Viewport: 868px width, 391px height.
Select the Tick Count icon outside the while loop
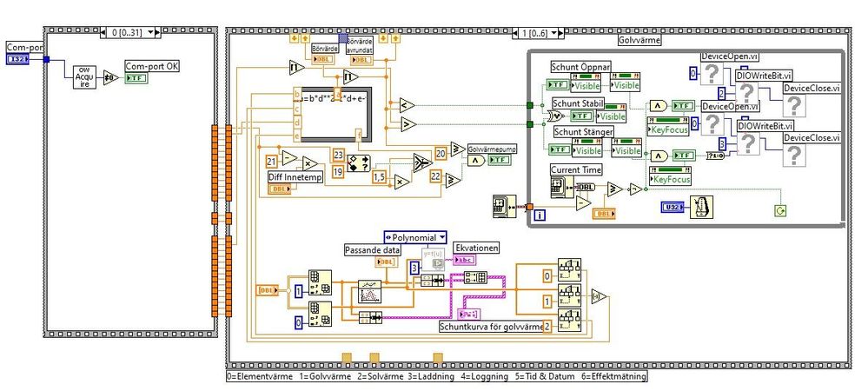click(x=504, y=207)
